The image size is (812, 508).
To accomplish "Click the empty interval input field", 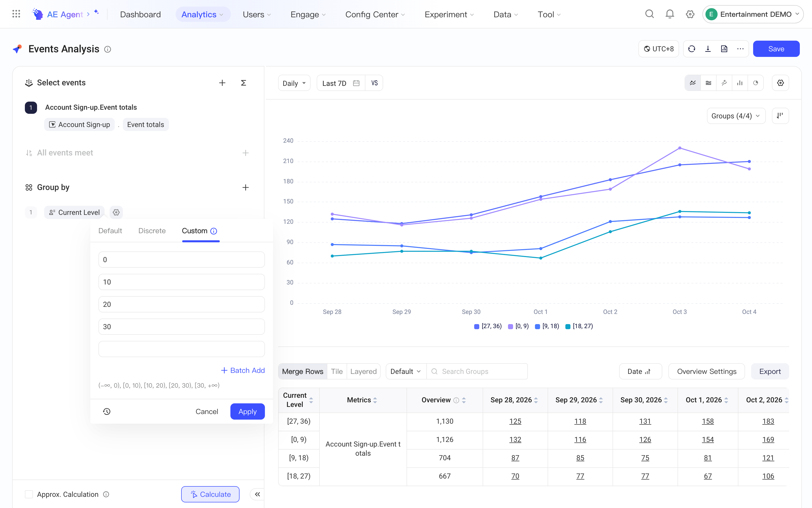I will click(x=181, y=349).
